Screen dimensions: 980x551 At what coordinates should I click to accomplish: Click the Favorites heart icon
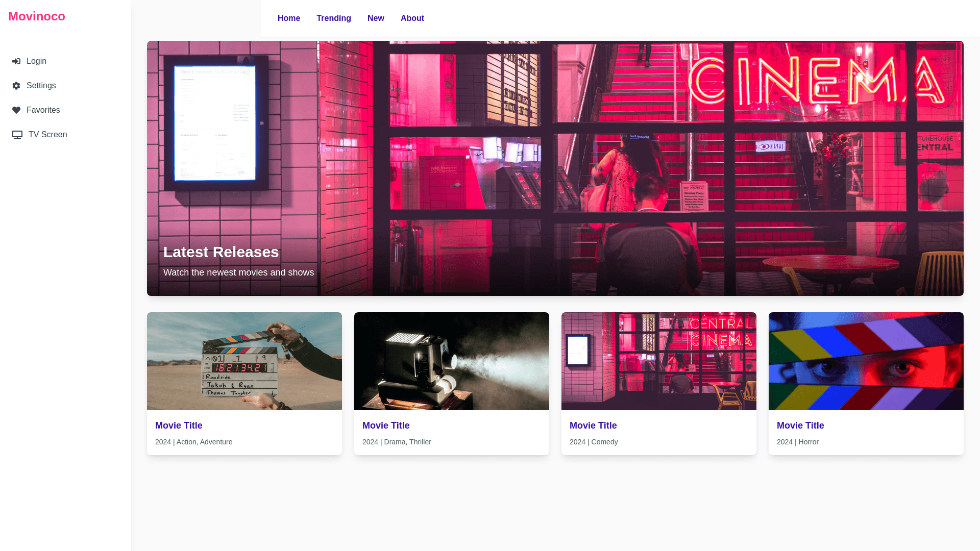16,110
